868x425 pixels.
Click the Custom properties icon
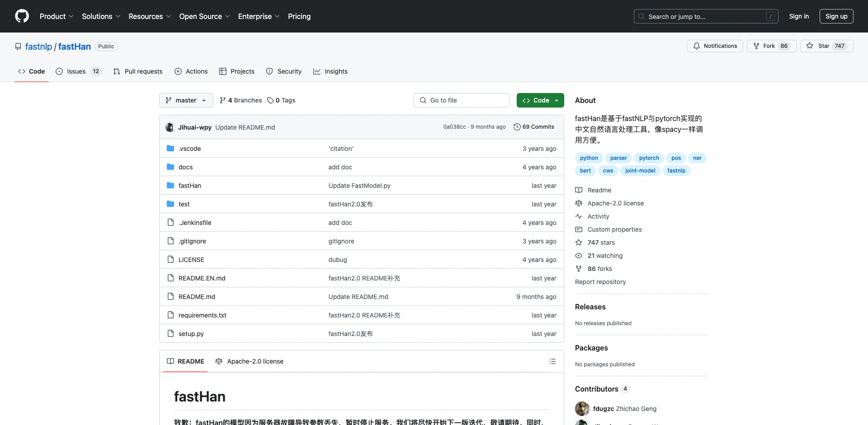579,229
